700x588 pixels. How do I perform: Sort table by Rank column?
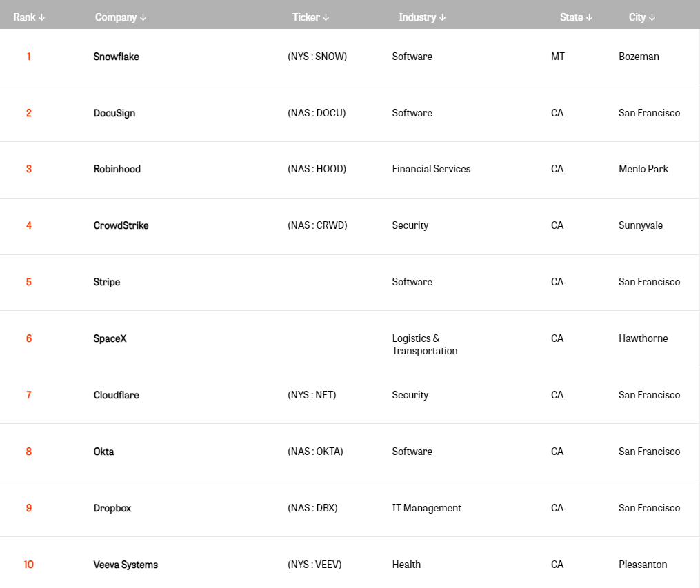(29, 17)
